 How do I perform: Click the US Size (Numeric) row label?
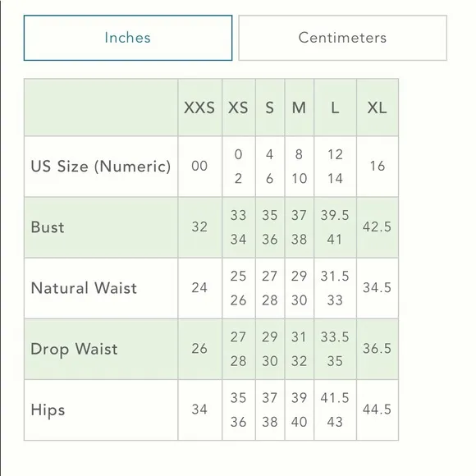pyautogui.click(x=101, y=167)
